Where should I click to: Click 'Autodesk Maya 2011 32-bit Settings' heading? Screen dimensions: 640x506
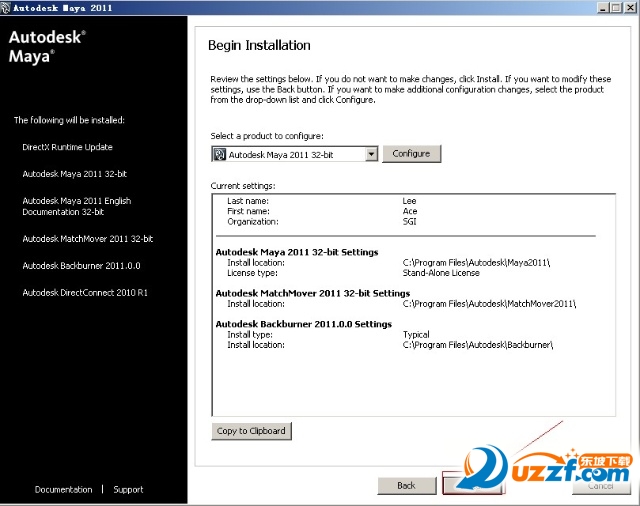[x=297, y=252]
